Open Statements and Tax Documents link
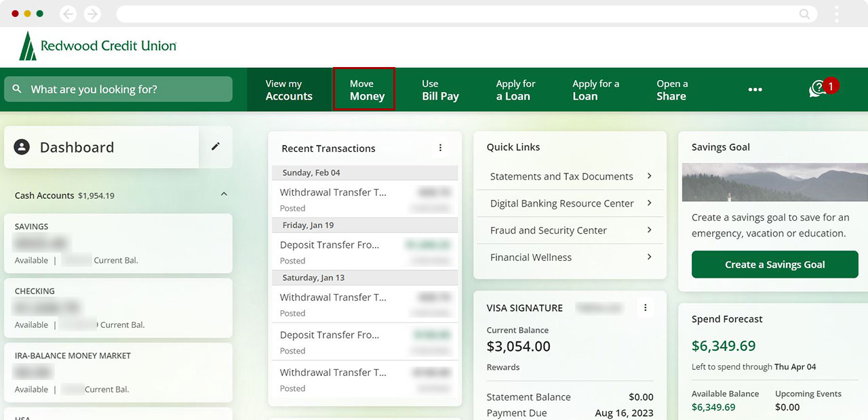Viewport: 868px width, 420px height. click(x=561, y=176)
